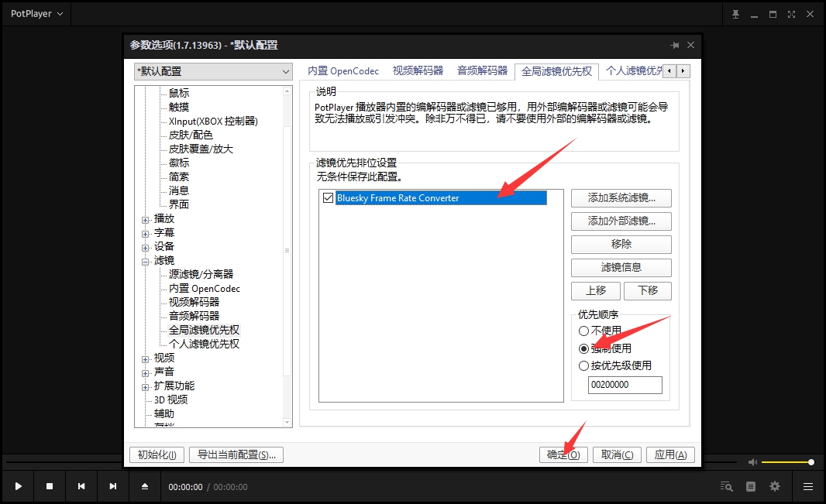Click the priority value field 00200000
826x504 pixels.
[625, 385]
